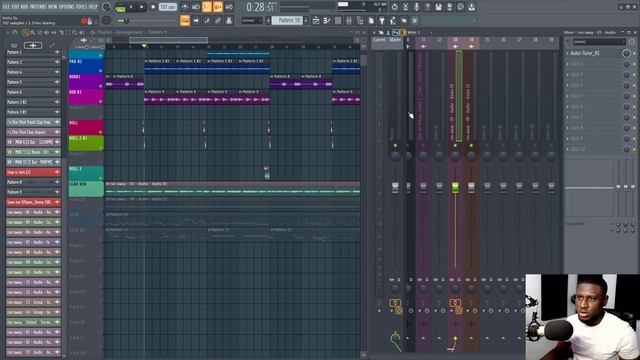Open the mixer input source dropdown
The height and width of the screenshot is (360, 640).
599,42
